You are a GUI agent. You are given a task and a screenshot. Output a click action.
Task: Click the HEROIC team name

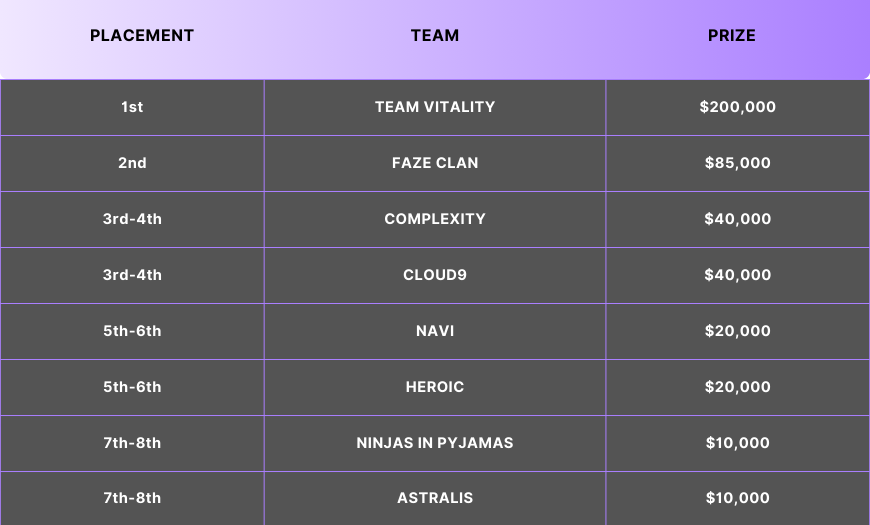[x=435, y=387]
